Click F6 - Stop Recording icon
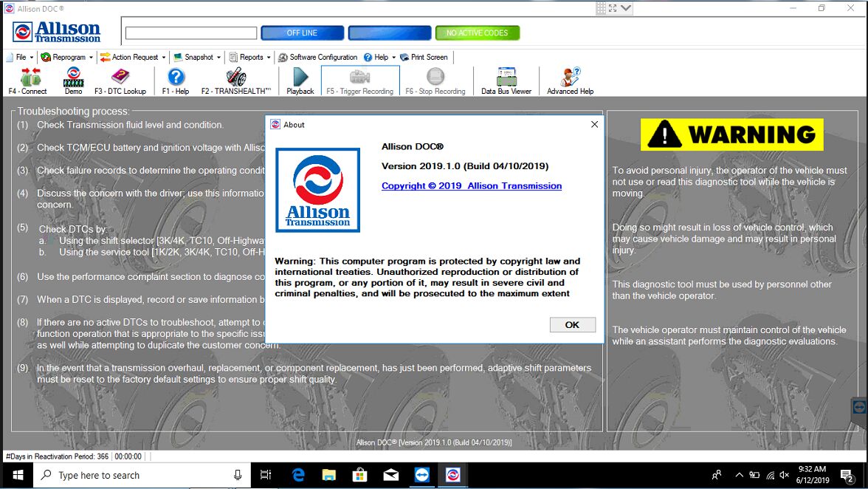The image size is (868, 489). pos(435,81)
